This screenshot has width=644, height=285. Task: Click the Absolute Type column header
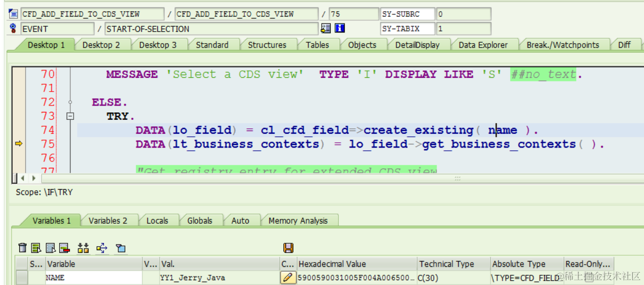point(527,264)
